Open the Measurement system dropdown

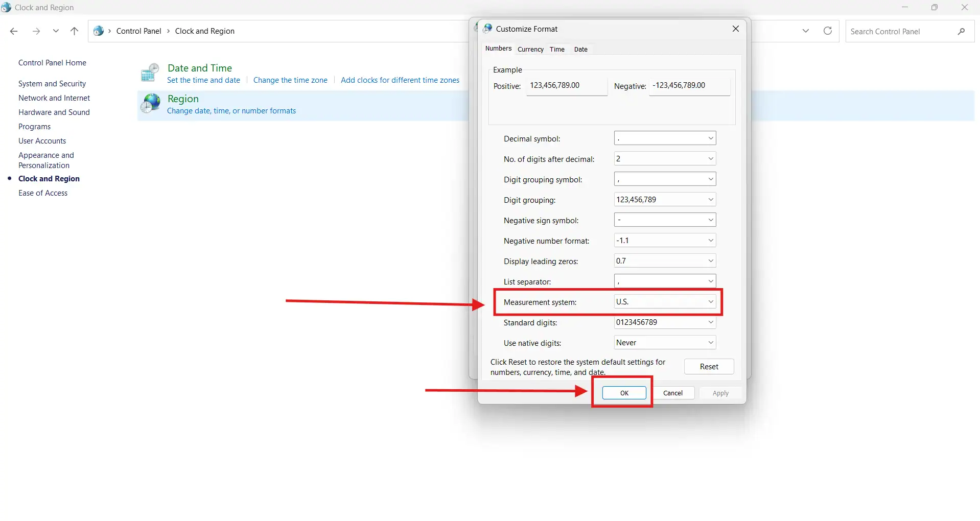(664, 302)
